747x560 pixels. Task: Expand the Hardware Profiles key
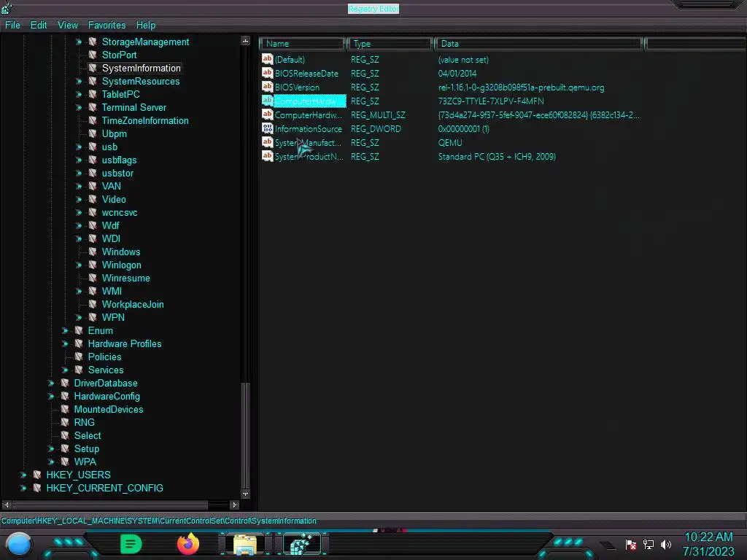(x=65, y=344)
